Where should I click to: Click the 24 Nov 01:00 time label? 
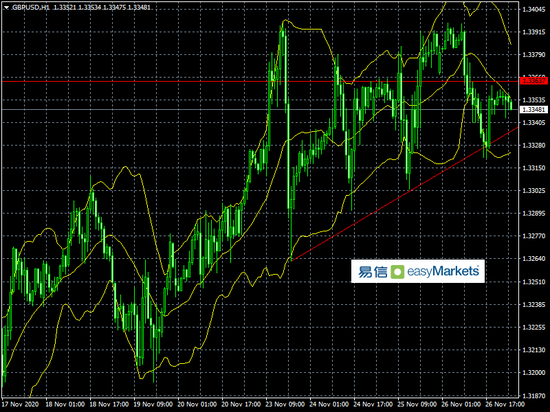(x=330, y=404)
